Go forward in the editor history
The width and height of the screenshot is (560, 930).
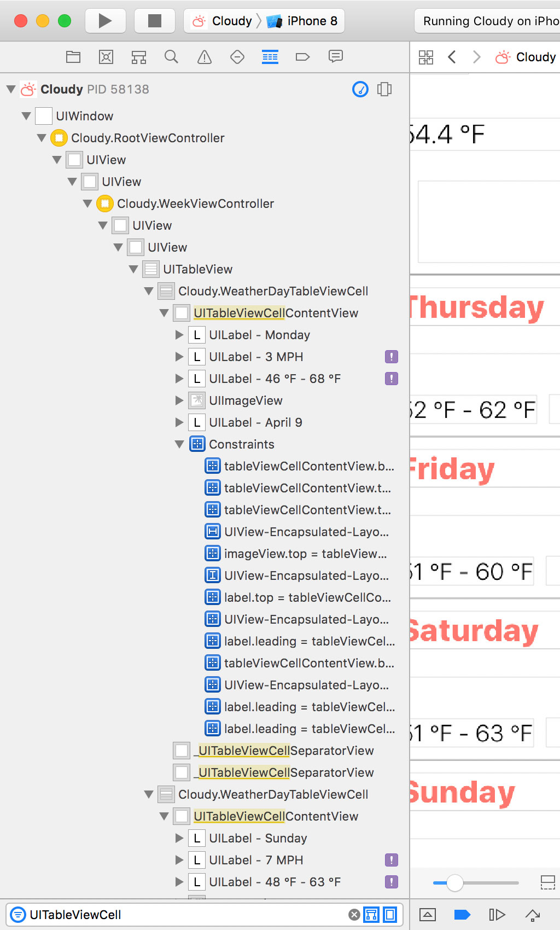[x=477, y=57]
